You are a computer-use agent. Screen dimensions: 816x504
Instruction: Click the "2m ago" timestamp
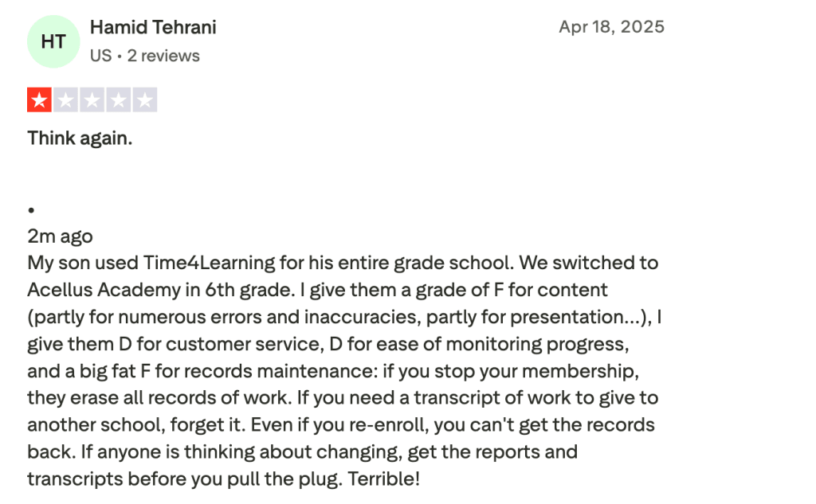coord(60,236)
